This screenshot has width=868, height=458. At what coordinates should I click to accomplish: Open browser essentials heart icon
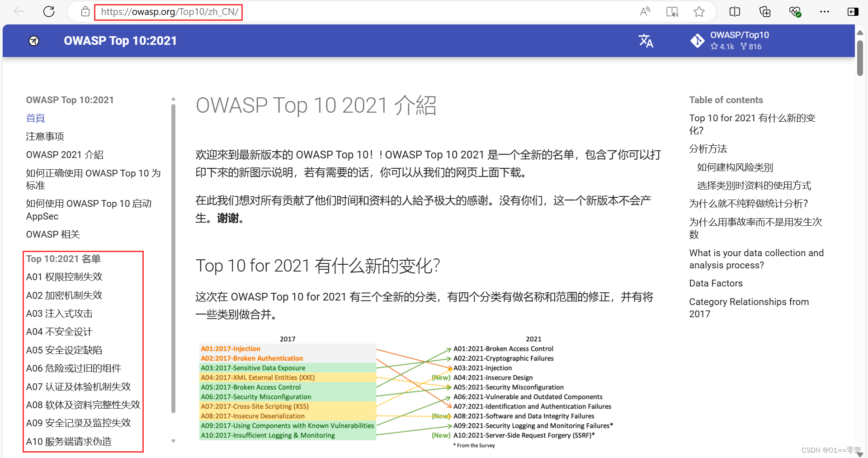coord(795,12)
